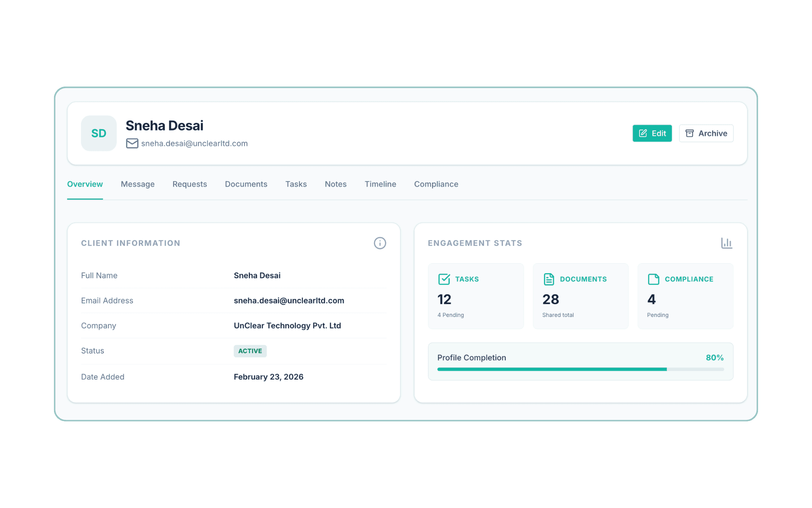Viewport: 812px width, 508px height.
Task: Open the Requests tab
Action: click(x=190, y=184)
